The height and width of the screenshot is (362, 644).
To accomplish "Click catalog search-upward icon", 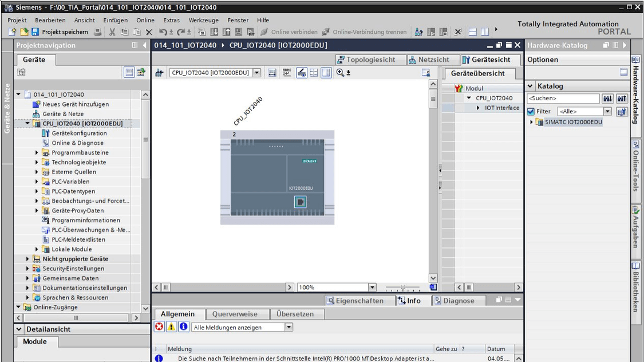I will click(622, 98).
